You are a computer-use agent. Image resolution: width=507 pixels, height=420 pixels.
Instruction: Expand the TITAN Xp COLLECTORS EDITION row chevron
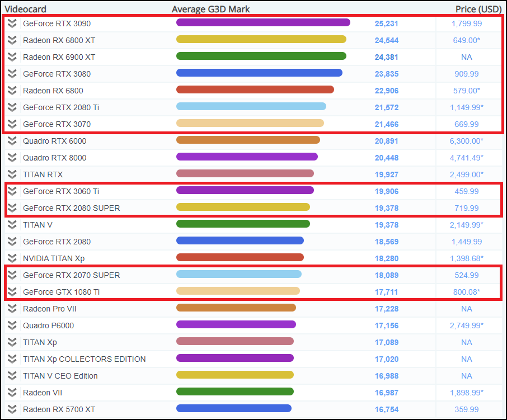click(x=12, y=359)
